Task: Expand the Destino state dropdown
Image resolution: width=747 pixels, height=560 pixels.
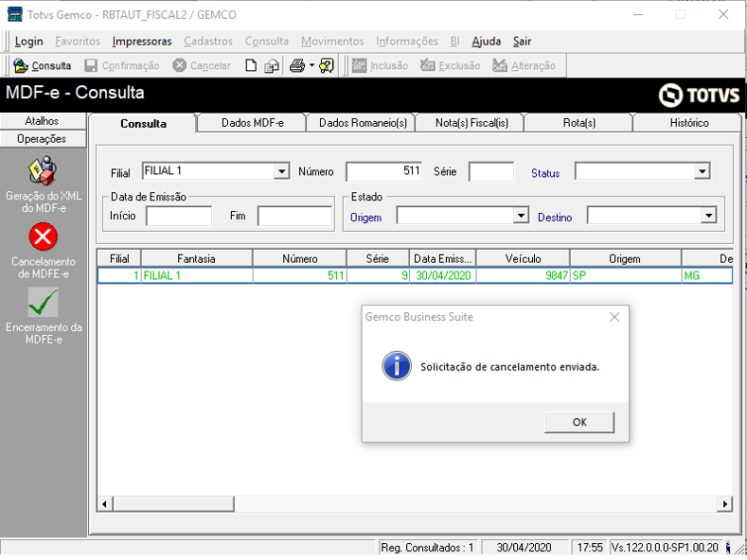Action: (709, 216)
